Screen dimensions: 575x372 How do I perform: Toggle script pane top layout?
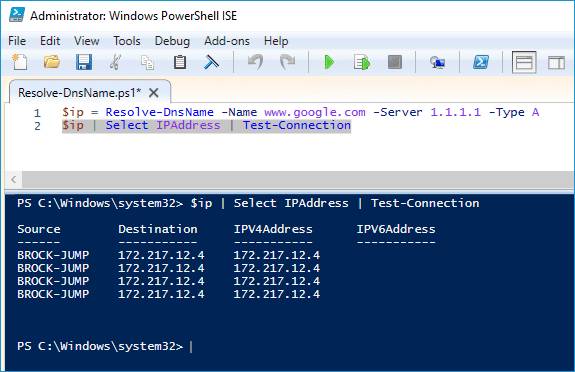coord(524,62)
